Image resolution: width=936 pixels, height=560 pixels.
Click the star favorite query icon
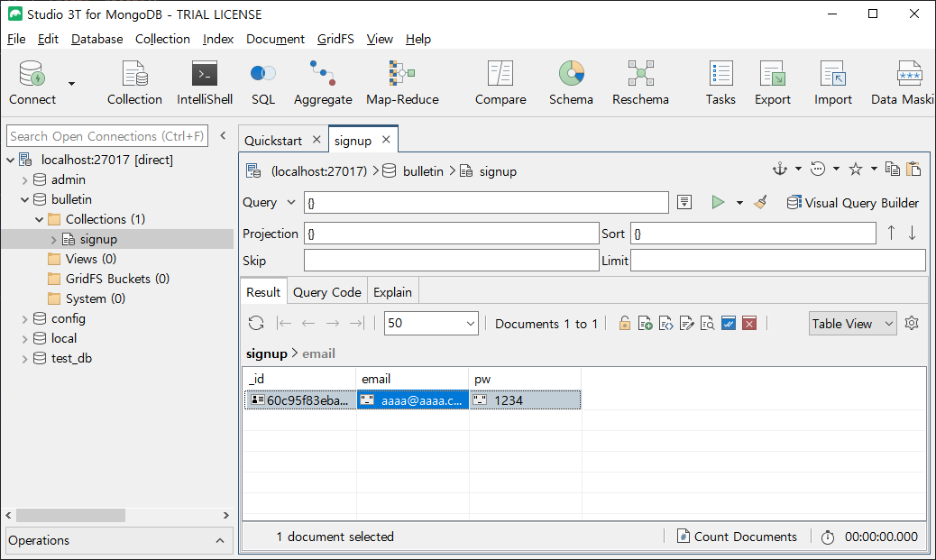[x=856, y=169]
